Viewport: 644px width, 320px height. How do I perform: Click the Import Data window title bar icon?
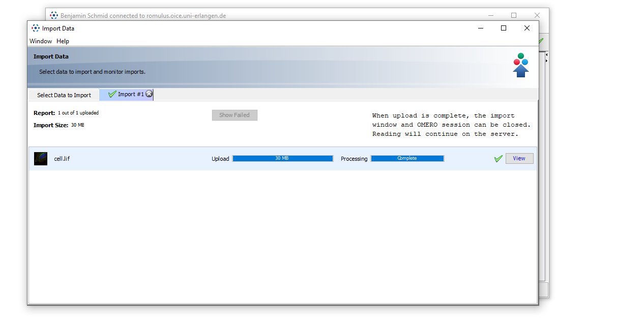[x=36, y=28]
